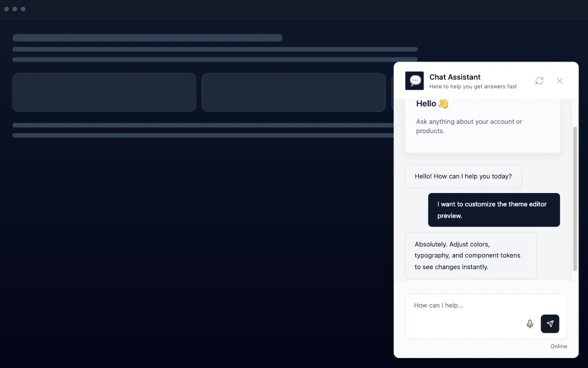The height and width of the screenshot is (368, 588).
Task: Click the 'Hello' greeting heading
Action: 432,103
